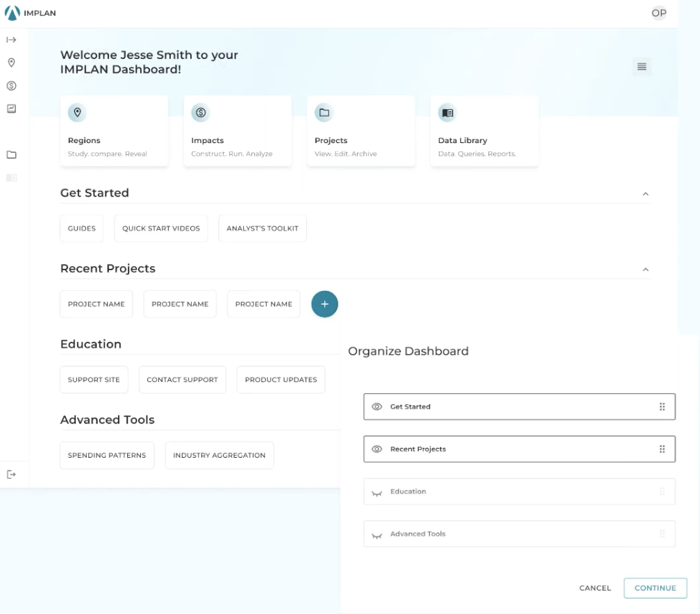Collapse the Get Started section chevron
The width and height of the screenshot is (700, 614).
(645, 194)
